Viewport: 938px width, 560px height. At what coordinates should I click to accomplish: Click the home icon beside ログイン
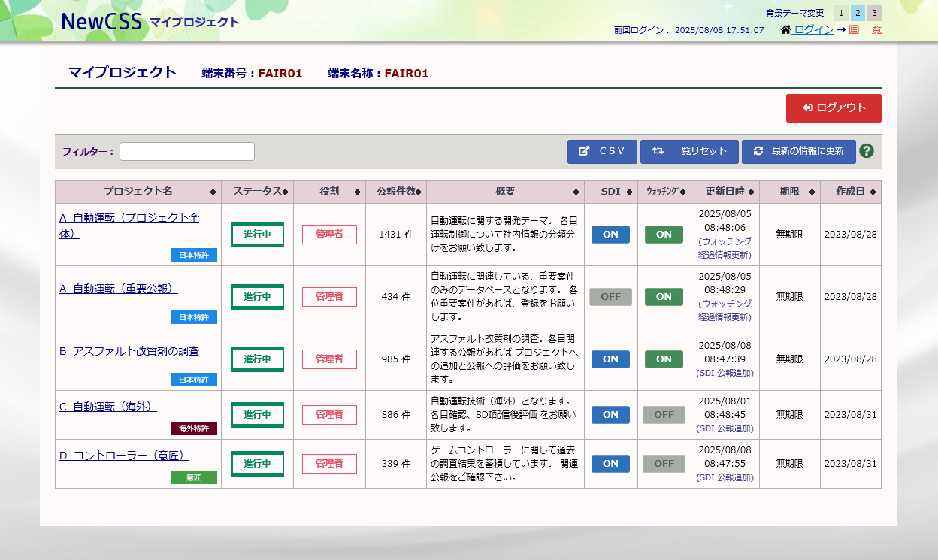coord(786,29)
